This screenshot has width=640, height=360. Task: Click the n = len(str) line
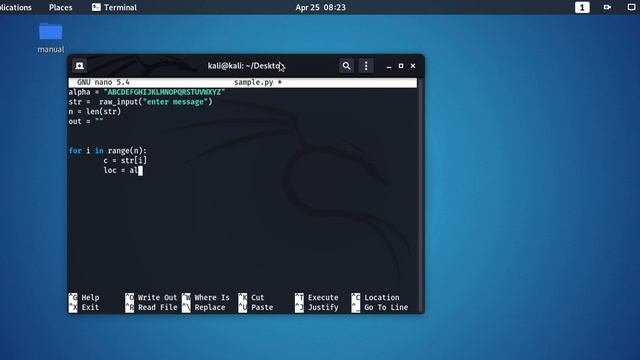(95, 112)
